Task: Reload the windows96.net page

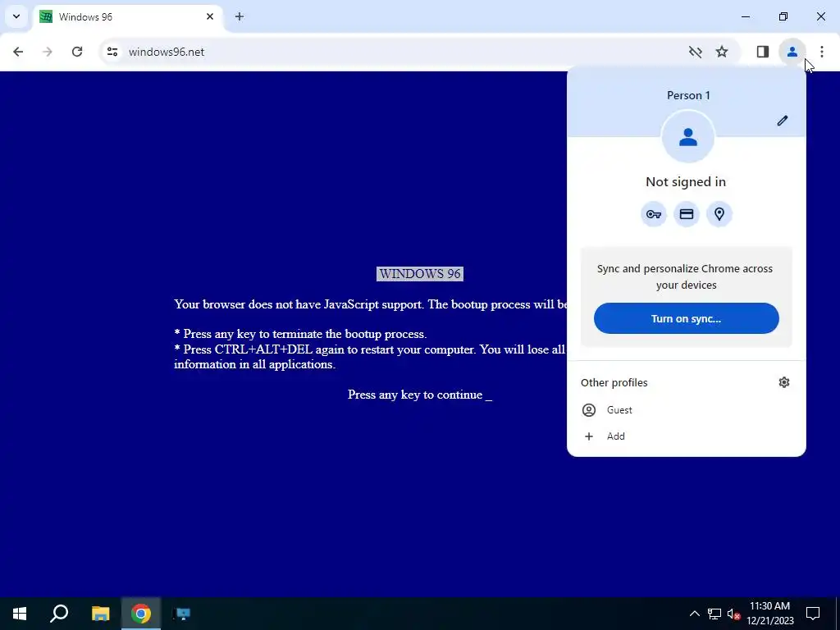Action: point(77,52)
